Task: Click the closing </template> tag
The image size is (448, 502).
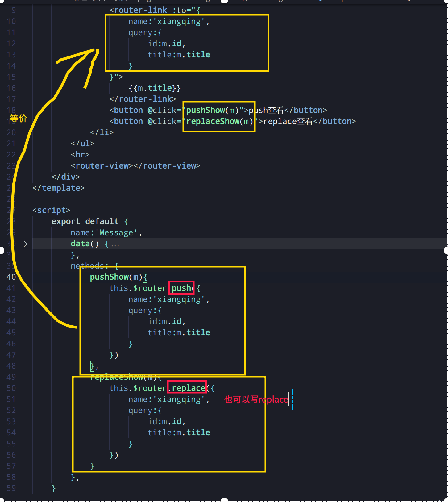Action: (59, 188)
